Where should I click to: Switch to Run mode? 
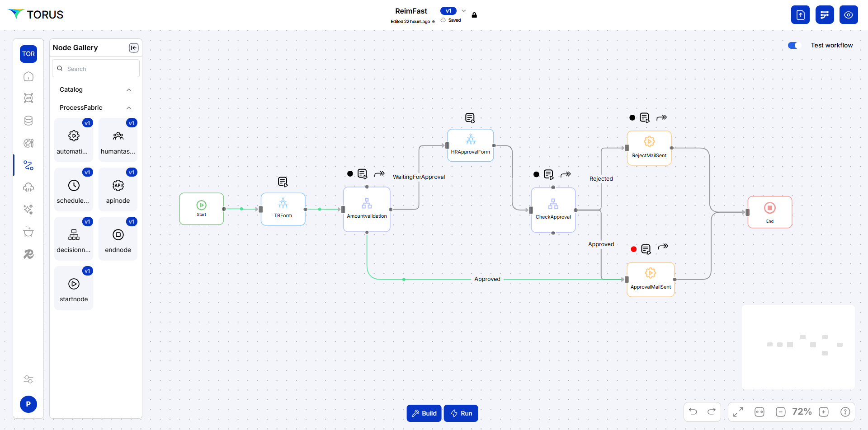tap(461, 413)
